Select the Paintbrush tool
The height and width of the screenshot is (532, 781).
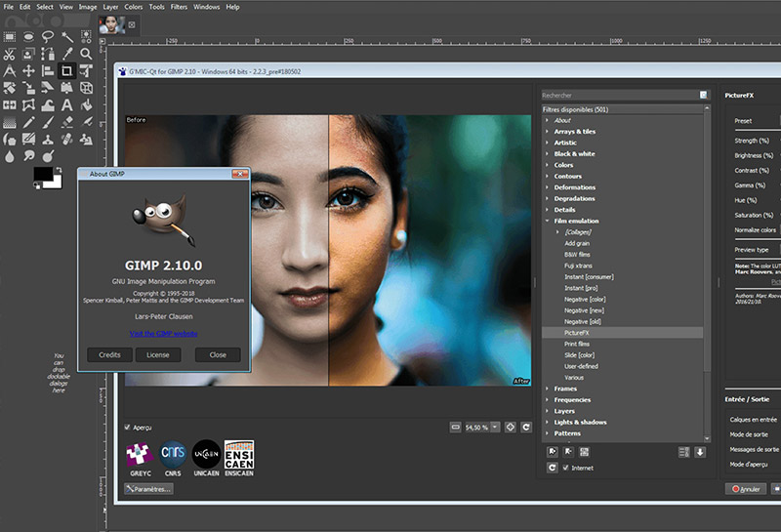click(48, 122)
